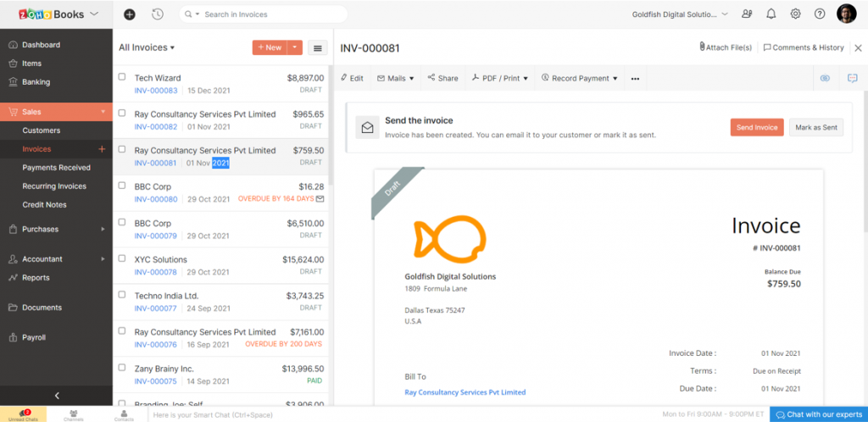Open the Goldfish Digital organization switcher

click(x=680, y=14)
